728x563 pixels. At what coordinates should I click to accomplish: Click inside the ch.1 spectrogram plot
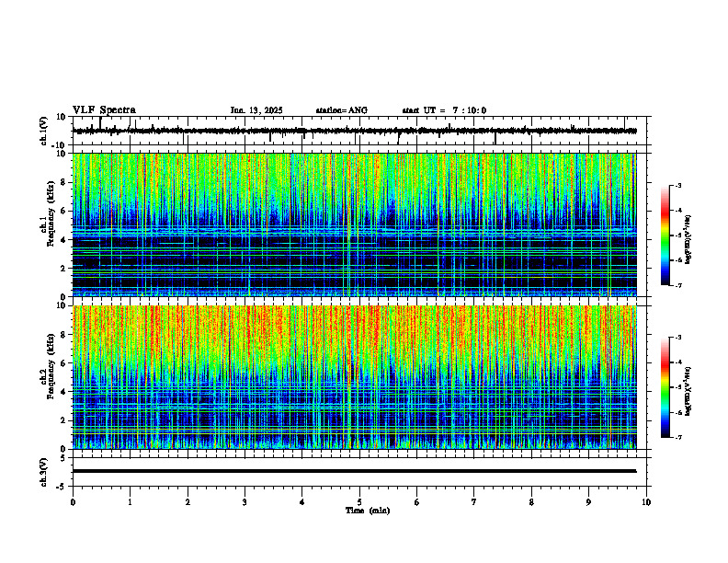tap(354, 224)
